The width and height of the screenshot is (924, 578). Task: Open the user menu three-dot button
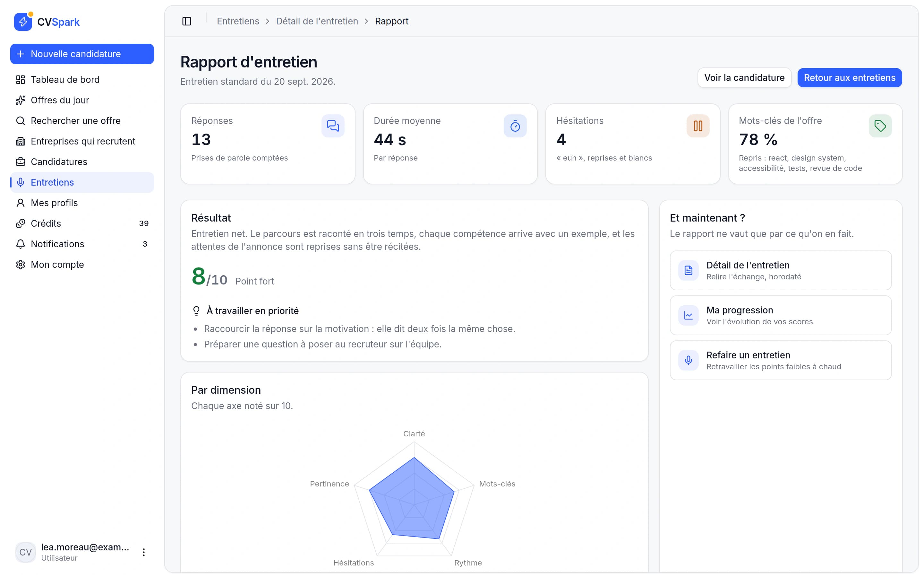pyautogui.click(x=143, y=552)
